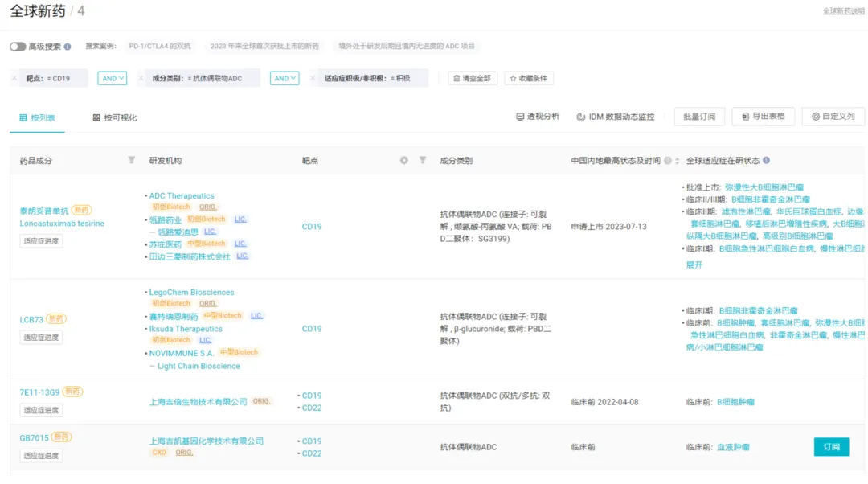Image resolution: width=868 pixels, height=484 pixels.
Task: Toggle the 高级搜索 advanced search switch
Action: (x=17, y=47)
